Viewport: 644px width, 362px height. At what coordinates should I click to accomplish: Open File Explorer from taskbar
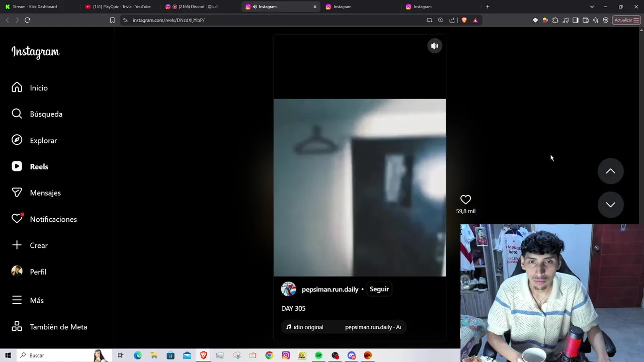pos(154,355)
